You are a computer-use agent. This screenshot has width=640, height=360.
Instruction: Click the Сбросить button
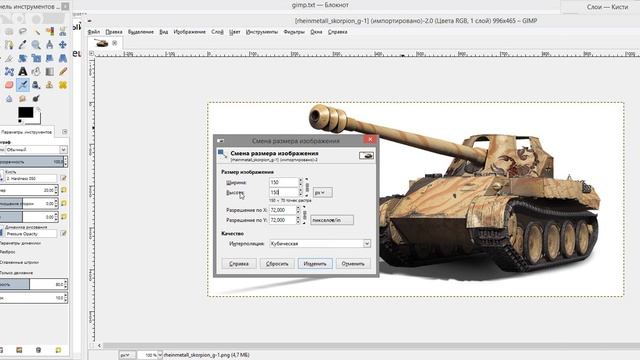[277, 264]
